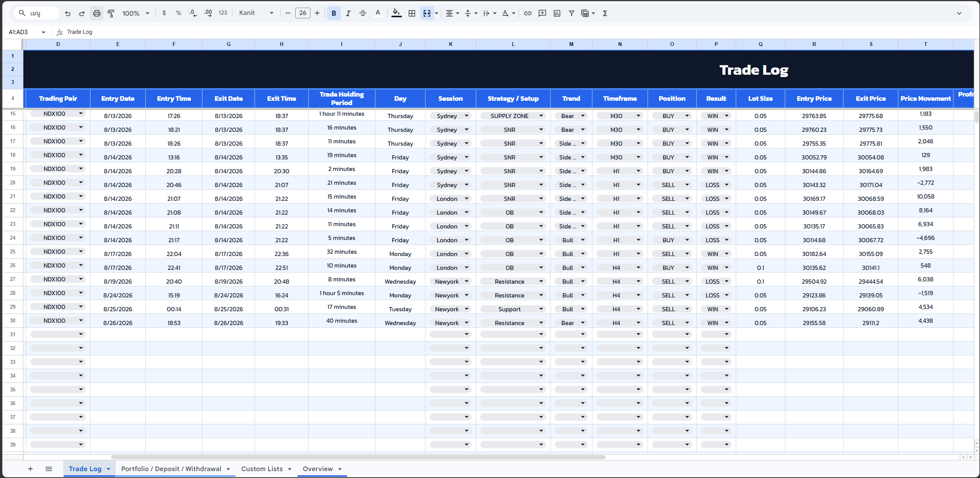Print the spreadsheet with printer icon
This screenshot has width=980, height=478.
point(97,13)
